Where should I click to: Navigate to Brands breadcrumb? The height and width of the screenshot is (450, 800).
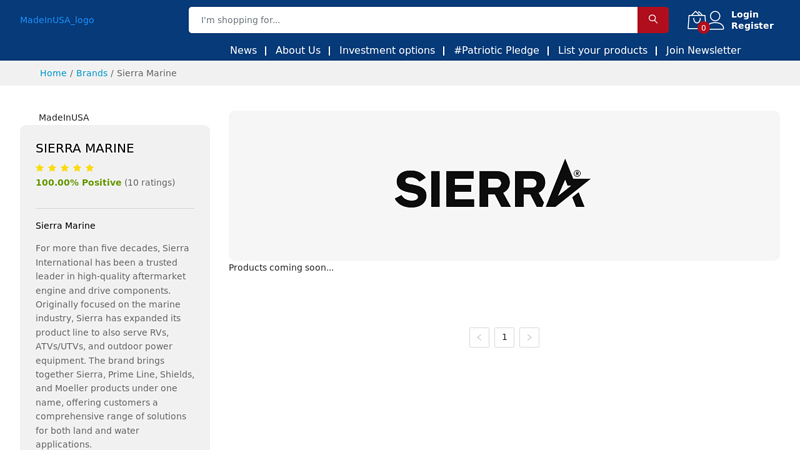[92, 73]
